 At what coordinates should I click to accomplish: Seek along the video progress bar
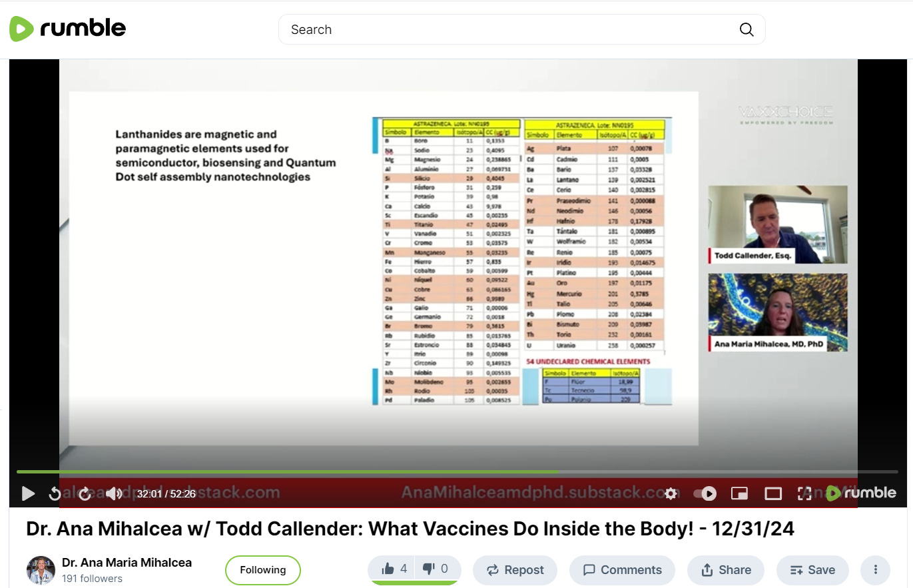tap(457, 471)
